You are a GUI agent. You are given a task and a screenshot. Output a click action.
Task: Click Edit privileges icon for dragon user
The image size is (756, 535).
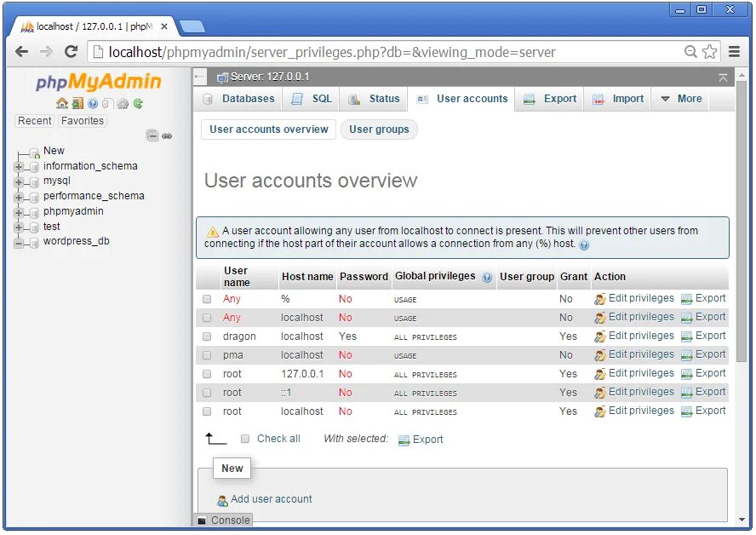tap(600, 337)
